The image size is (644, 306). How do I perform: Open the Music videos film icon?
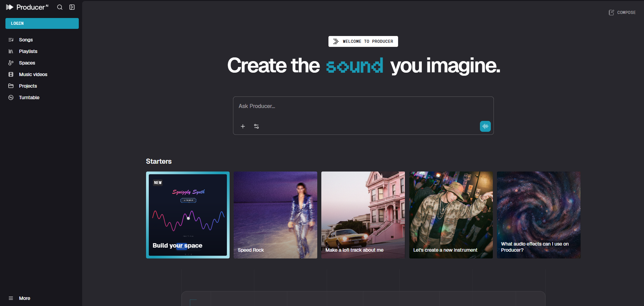click(11, 74)
